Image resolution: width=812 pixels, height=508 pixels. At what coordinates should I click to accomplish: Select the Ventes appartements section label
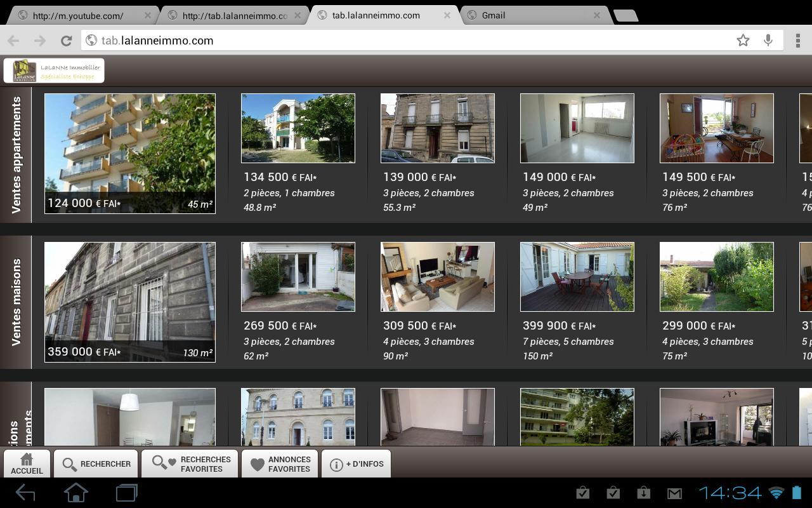(x=16, y=155)
